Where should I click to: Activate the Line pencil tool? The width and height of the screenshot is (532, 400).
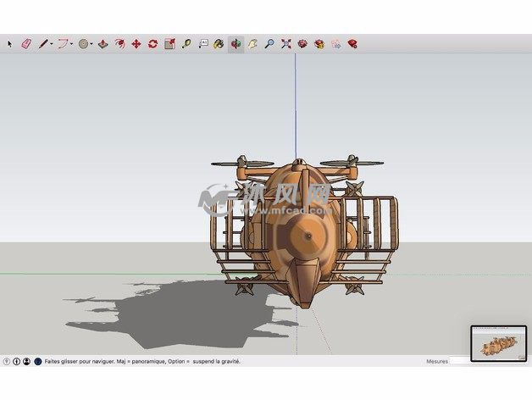[x=42, y=43]
